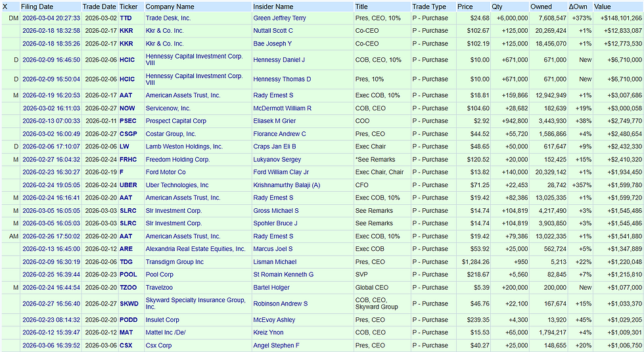
Task: Open CSX ticker link
Action: click(126, 346)
